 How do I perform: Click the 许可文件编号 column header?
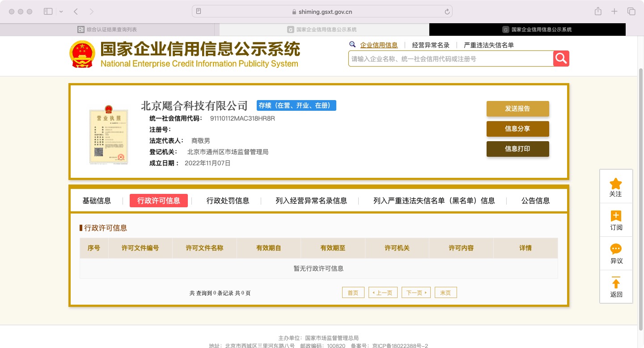pyautogui.click(x=140, y=248)
